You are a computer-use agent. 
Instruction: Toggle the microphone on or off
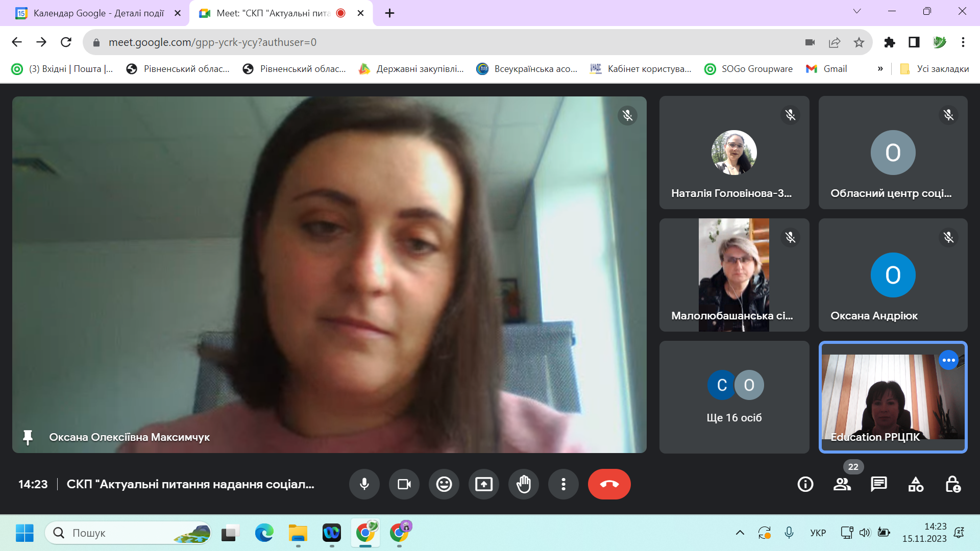pyautogui.click(x=364, y=484)
